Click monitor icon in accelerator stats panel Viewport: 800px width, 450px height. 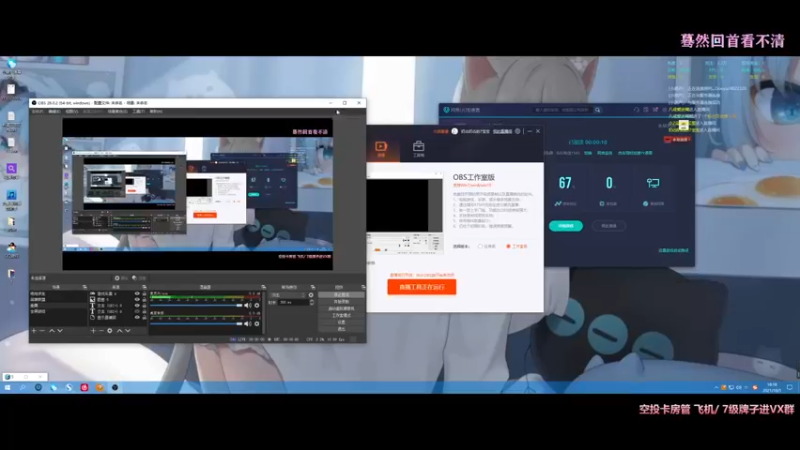click(x=653, y=183)
